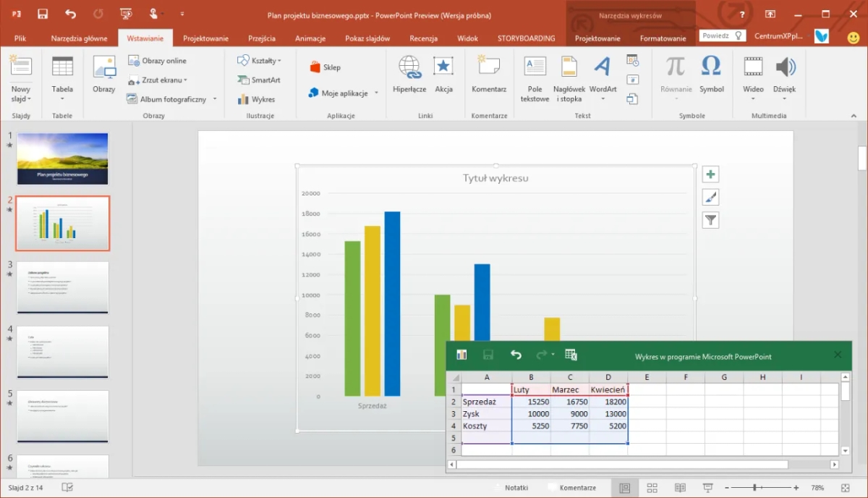The image size is (868, 498).
Task: Insert WordArt text
Action: coord(603,76)
